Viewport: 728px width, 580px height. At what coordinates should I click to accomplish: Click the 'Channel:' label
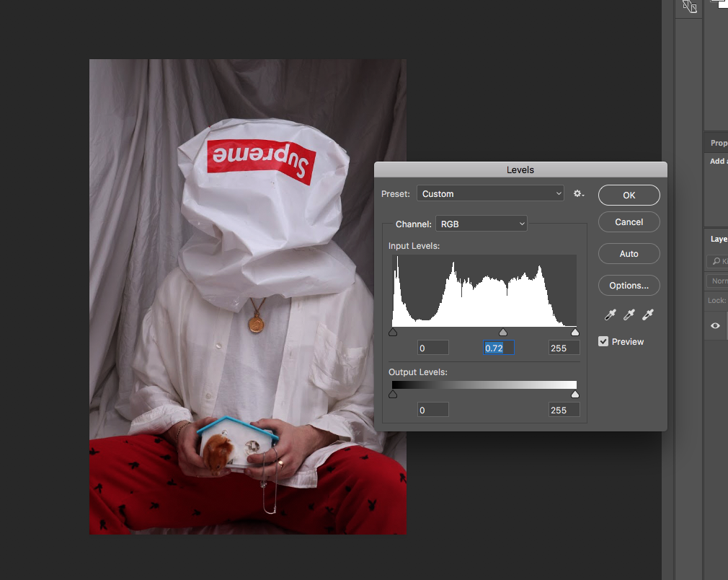413,224
